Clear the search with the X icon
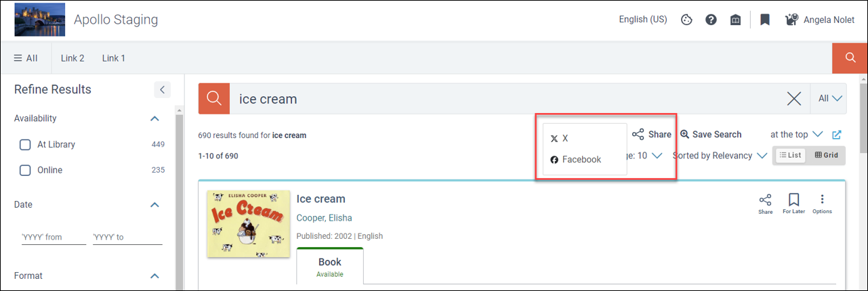Viewport: 868px width, 291px height. click(x=794, y=99)
